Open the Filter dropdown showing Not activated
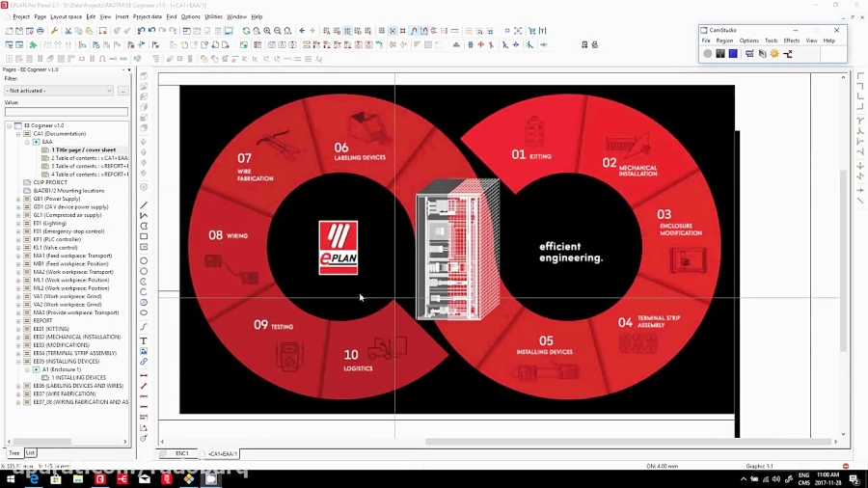Image resolution: width=868 pixels, height=488 pixels. coord(59,91)
